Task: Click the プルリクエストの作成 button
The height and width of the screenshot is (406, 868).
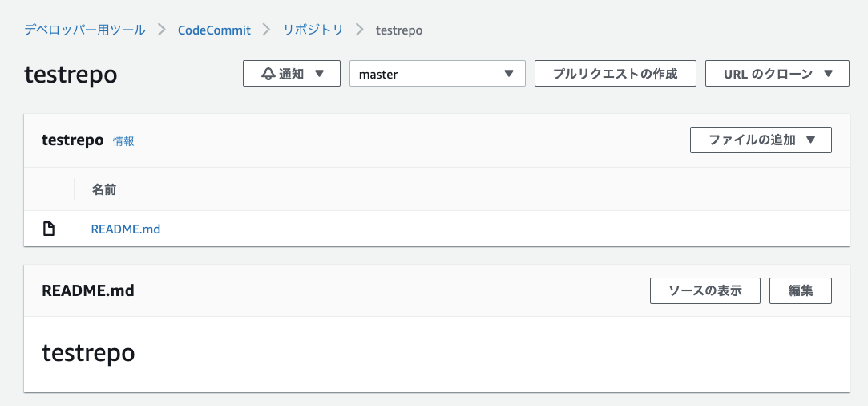Action: [615, 74]
